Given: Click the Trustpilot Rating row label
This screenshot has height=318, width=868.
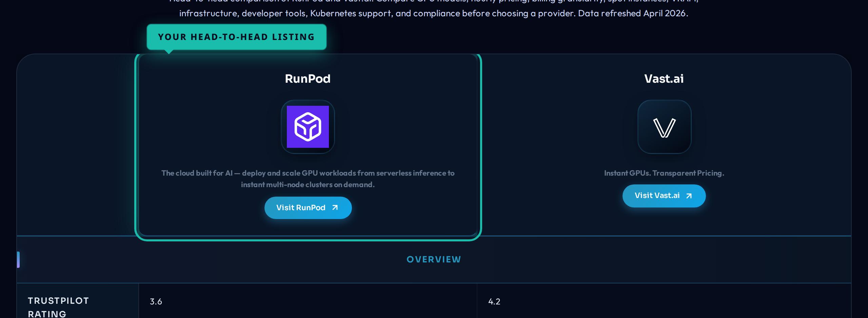Looking at the screenshot, I should 58,307.
